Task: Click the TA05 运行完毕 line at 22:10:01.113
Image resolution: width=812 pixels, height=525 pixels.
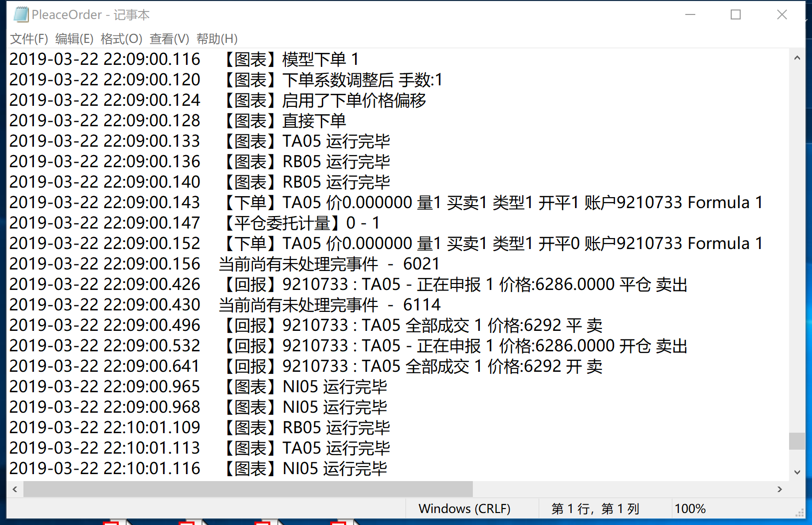Action: click(200, 448)
